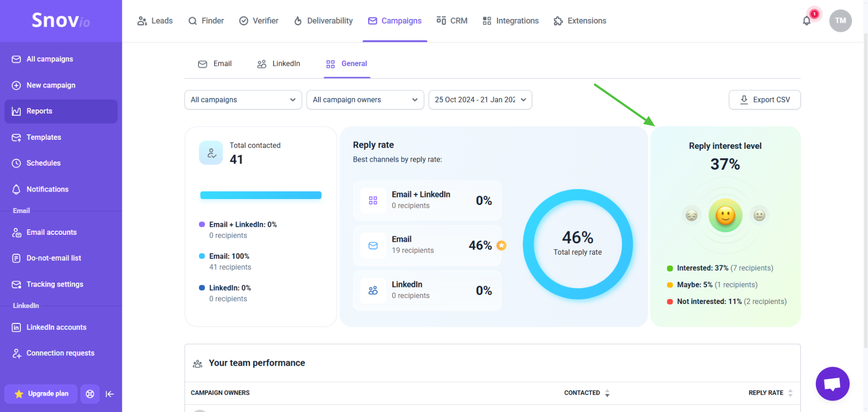The height and width of the screenshot is (412, 868).
Task: Expand the All campaign owners dropdown
Action: coord(365,100)
